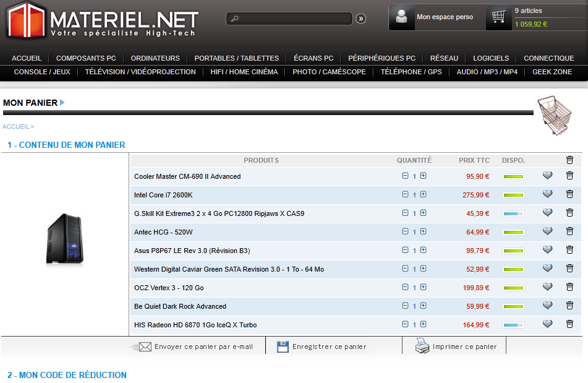
Task: Click heart icon for Antec HCG - 520W
Action: [547, 231]
